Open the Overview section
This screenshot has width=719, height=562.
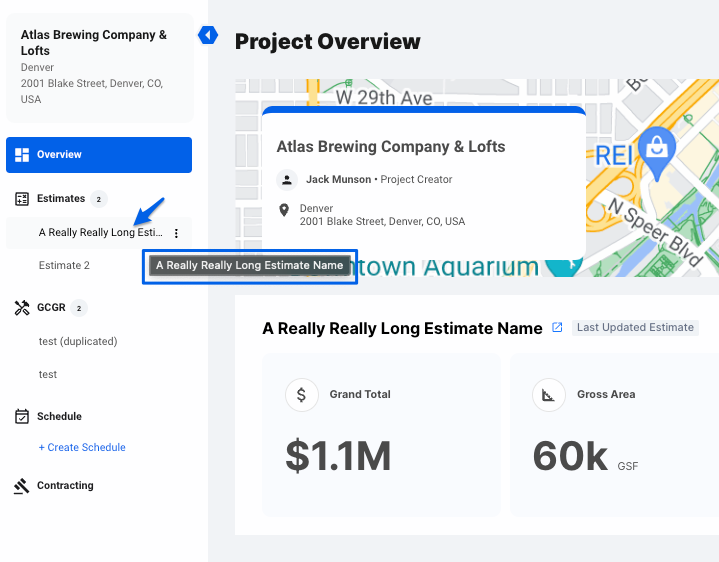pyautogui.click(x=99, y=155)
